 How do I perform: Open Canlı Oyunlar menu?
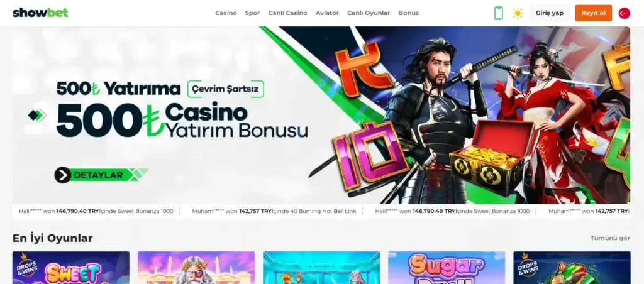(369, 13)
